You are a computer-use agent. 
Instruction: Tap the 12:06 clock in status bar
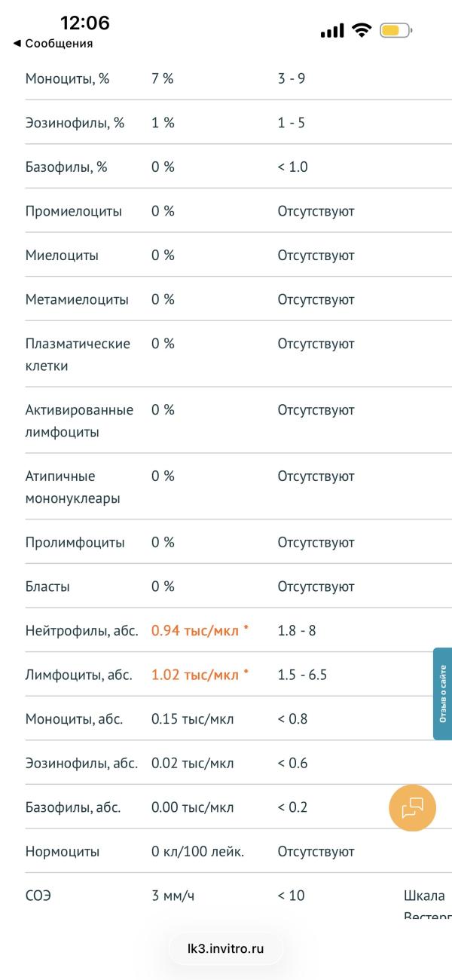84,23
